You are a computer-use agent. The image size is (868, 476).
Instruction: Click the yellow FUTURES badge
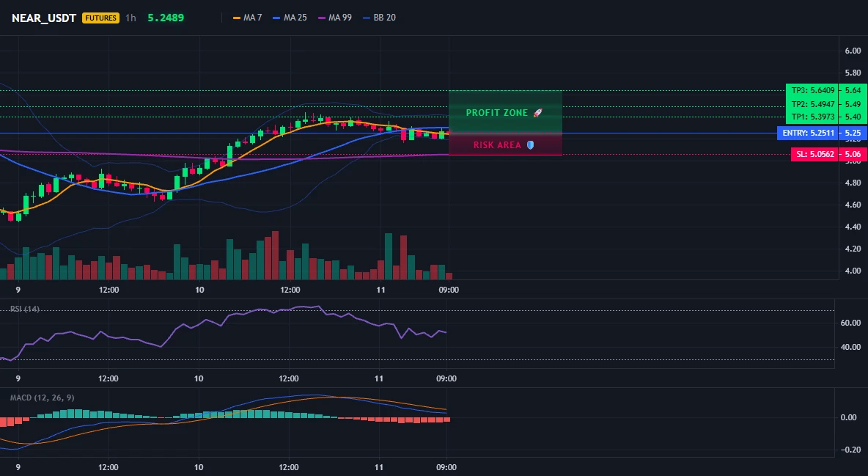click(x=100, y=18)
